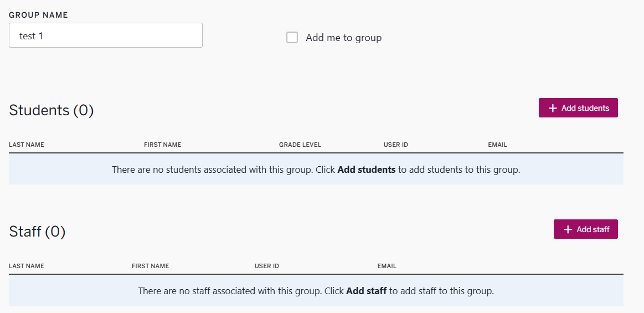
Task: Click the Email header in Students table
Action: tap(497, 145)
